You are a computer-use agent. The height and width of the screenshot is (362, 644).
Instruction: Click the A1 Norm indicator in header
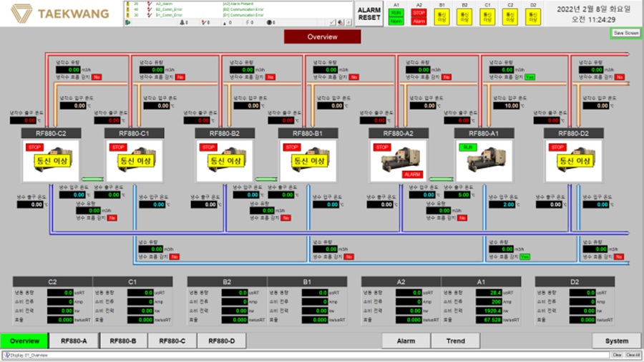396,21
